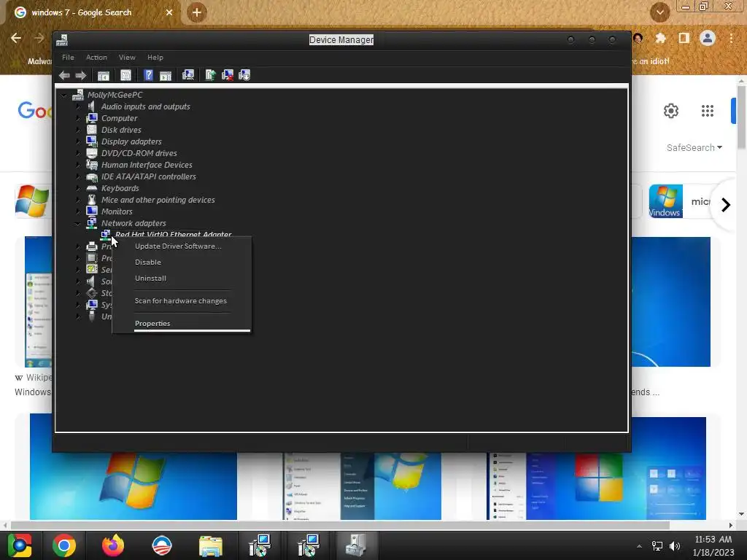Open Chrome from the taskbar

(x=64, y=545)
